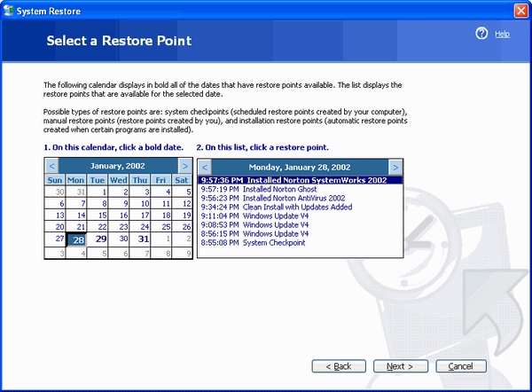Select Installed Norton Ghost restore point

tap(300, 189)
